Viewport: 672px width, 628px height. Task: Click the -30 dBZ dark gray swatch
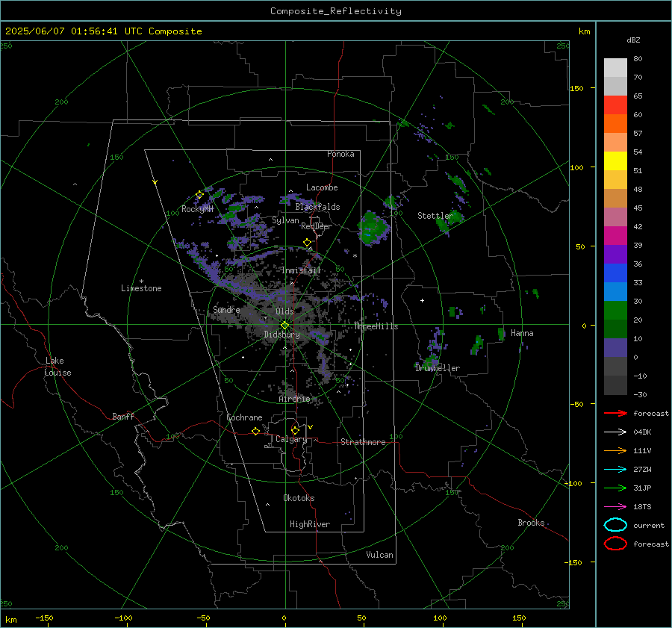[615, 385]
